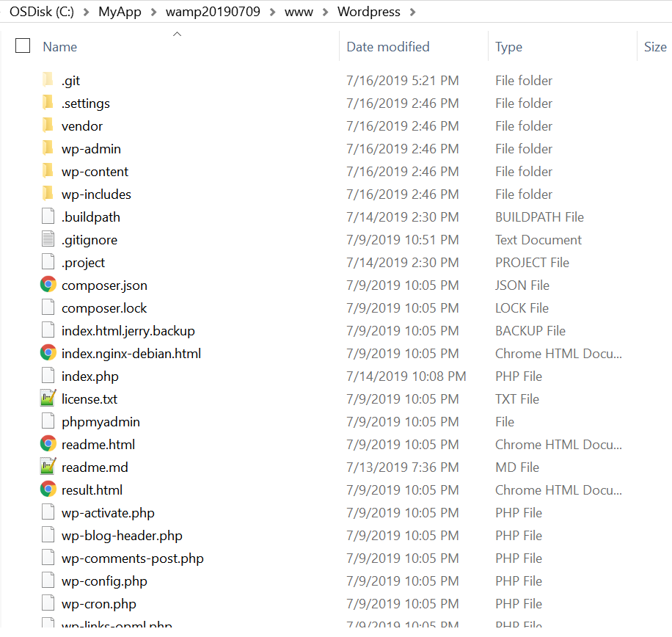The height and width of the screenshot is (637, 672).
Task: Sort by the Date modified column header
Action: (x=388, y=47)
